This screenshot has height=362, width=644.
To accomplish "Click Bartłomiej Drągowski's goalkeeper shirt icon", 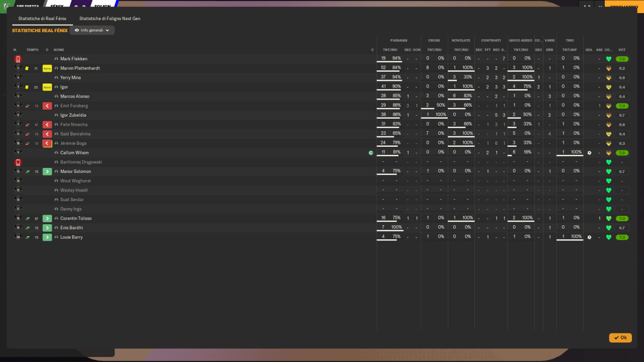I will pos(18,162).
